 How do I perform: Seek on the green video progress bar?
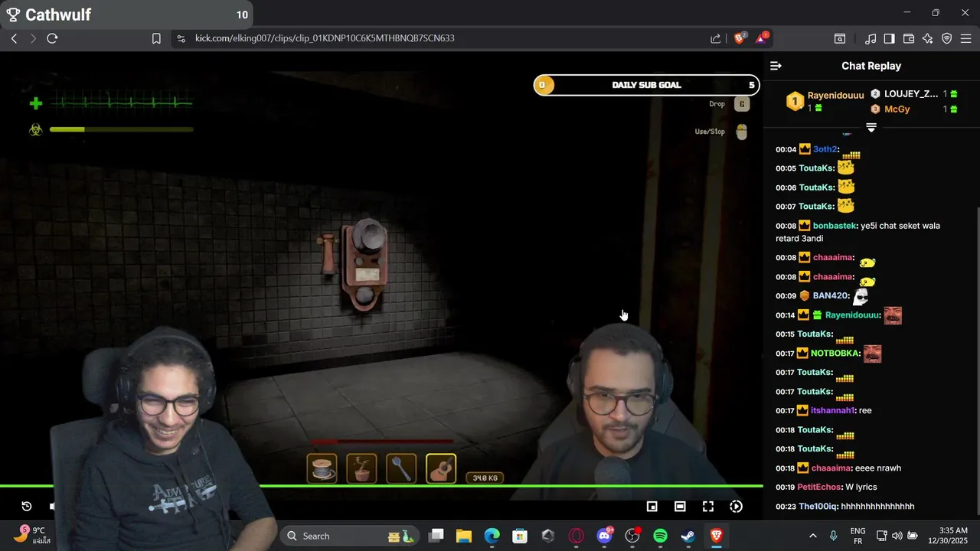[x=381, y=486]
